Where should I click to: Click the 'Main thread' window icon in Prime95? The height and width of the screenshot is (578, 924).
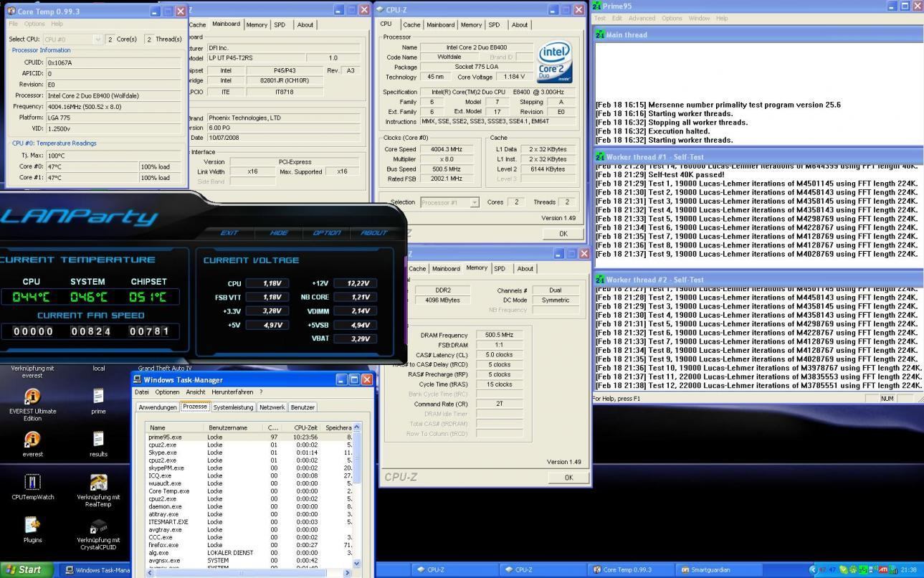coord(600,34)
